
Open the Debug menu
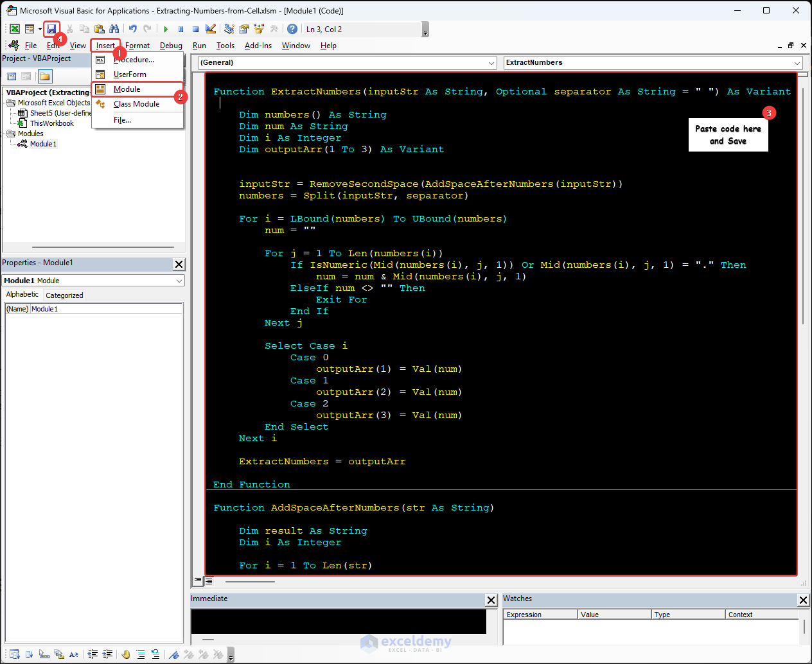(171, 46)
